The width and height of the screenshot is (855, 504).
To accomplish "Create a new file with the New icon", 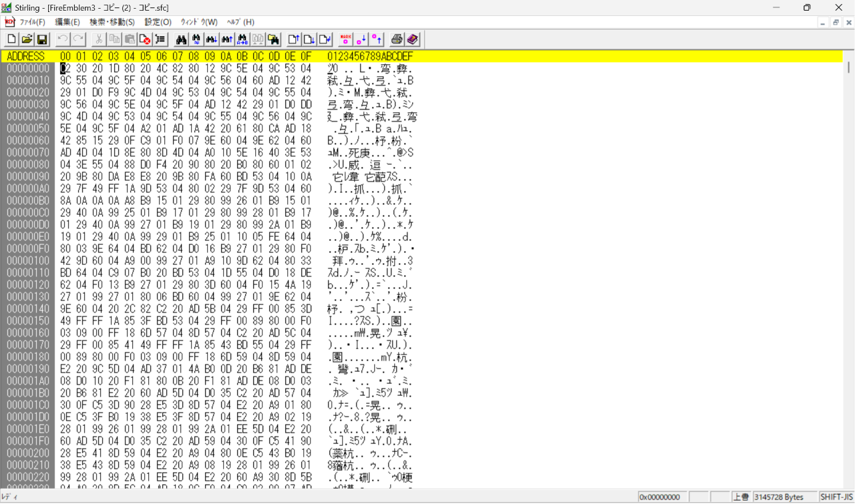I will [x=11, y=39].
